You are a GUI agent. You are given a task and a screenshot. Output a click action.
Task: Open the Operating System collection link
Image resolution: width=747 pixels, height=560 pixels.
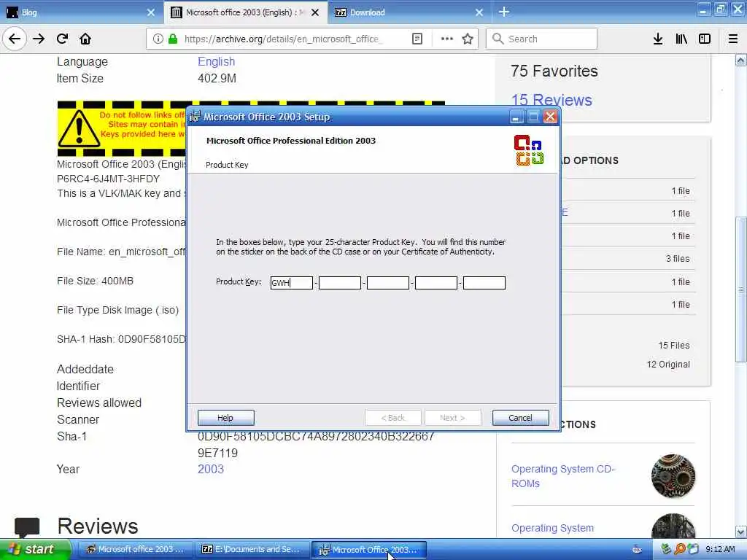click(x=553, y=528)
